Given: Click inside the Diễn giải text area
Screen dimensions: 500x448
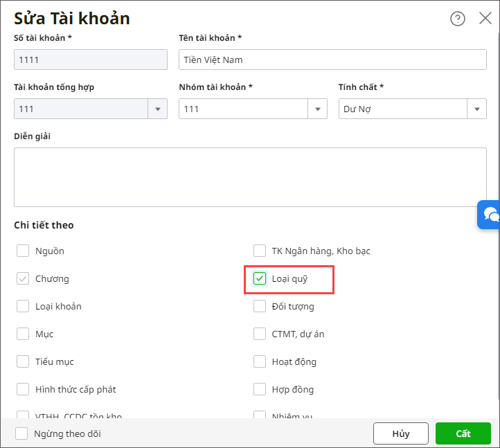Looking at the screenshot, I should tap(250, 177).
